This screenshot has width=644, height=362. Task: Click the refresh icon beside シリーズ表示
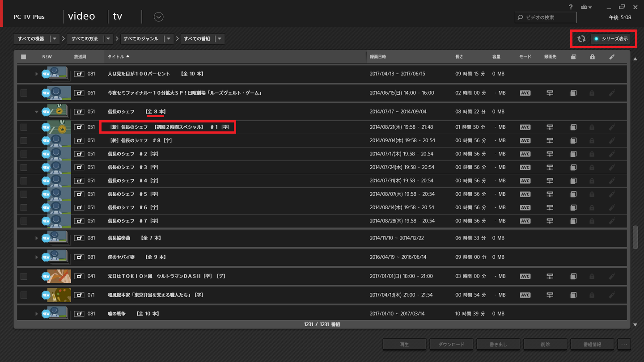[581, 39]
